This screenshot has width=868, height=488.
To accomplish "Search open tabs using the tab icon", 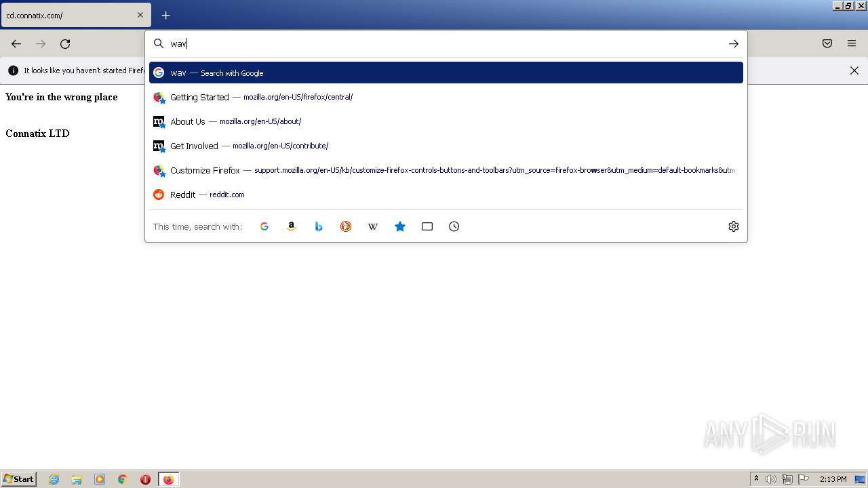I will tap(427, 226).
